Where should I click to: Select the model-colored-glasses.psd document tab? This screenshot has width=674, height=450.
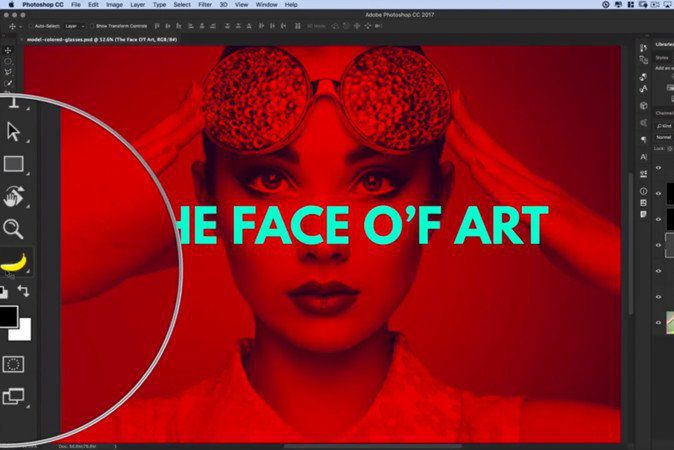pos(102,40)
